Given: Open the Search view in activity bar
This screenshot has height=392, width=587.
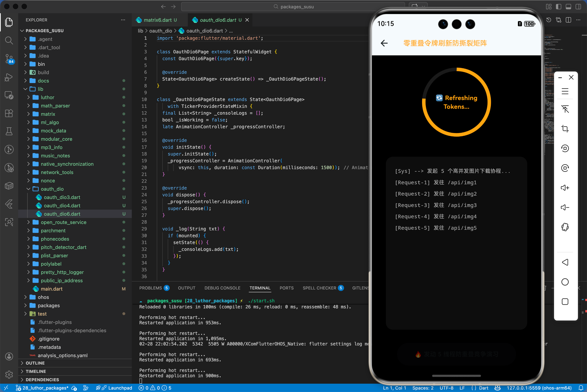Looking at the screenshot, I should 9,40.
